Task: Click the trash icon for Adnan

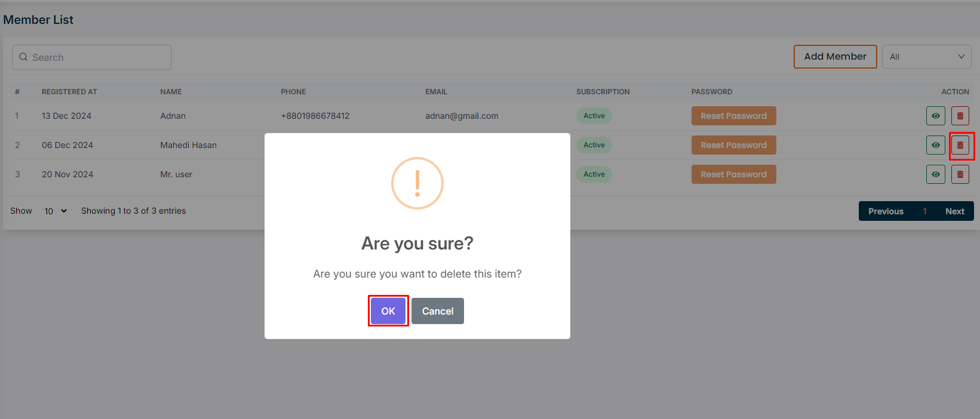Action: 960,116
